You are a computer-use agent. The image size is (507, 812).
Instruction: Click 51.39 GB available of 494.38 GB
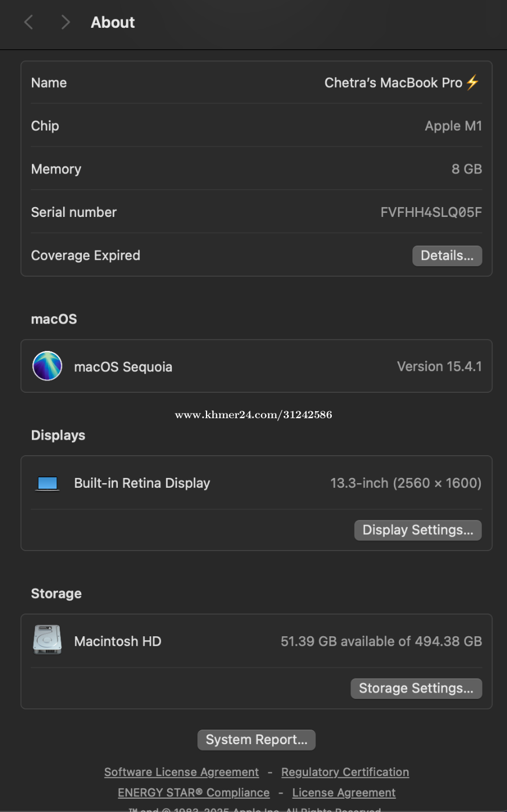click(381, 641)
